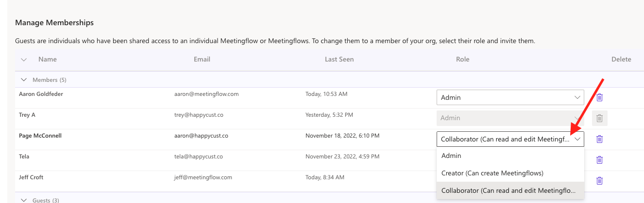The width and height of the screenshot is (644, 203).
Task: Choose Admin from the open role list
Action: coord(510,156)
